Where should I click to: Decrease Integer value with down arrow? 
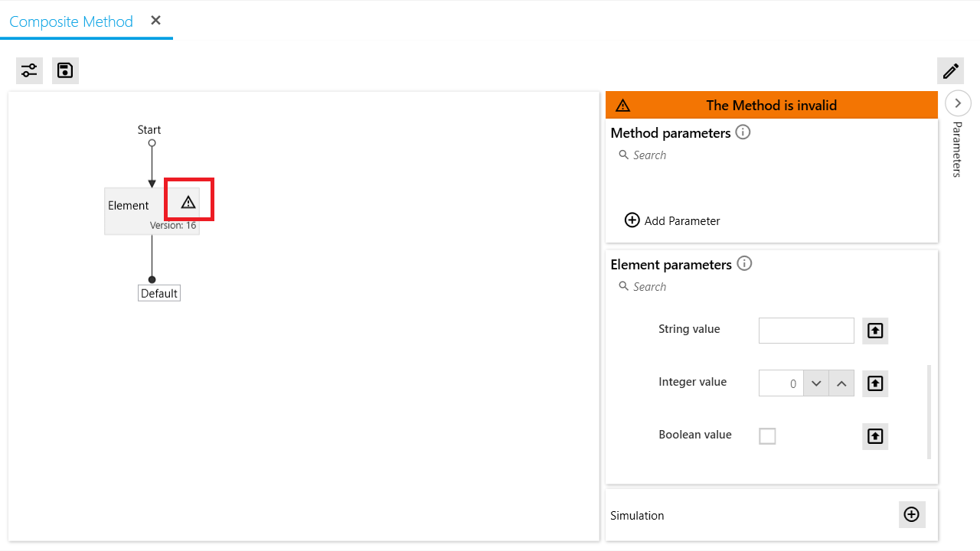pos(816,383)
